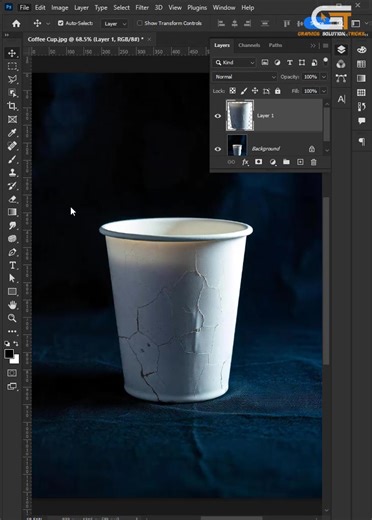Create a new group folder

tap(286, 162)
